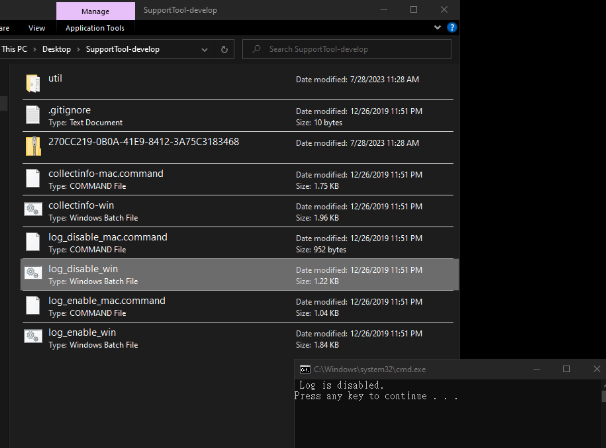Click the 1.84 KB size text
This screenshot has height=448, width=606.
pos(326,345)
